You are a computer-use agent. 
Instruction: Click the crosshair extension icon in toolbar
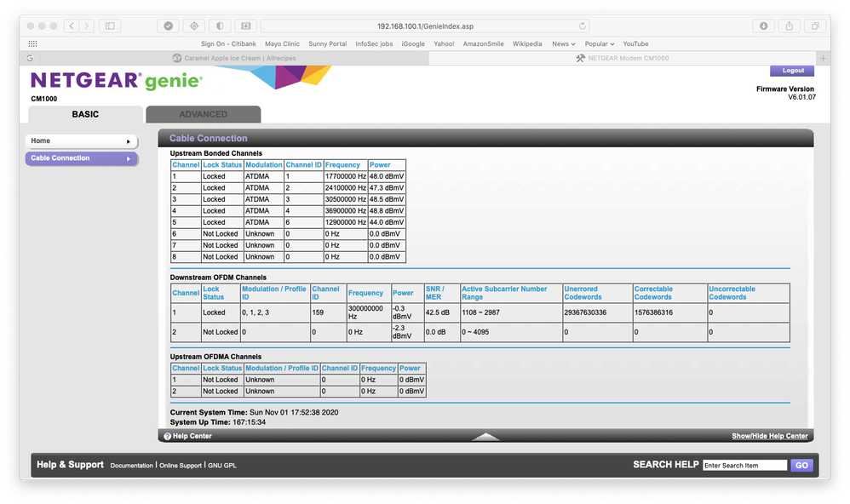click(194, 26)
